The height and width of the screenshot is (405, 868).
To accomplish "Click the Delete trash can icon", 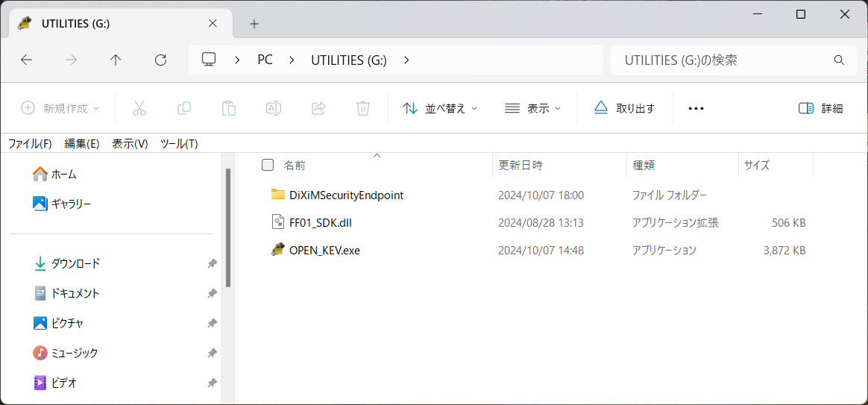I will pos(362,108).
